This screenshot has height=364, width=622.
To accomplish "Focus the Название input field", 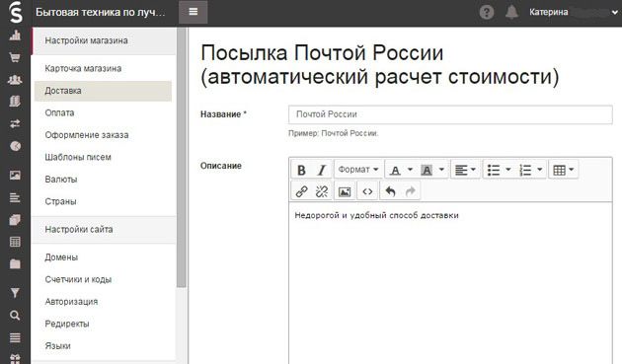I will tap(450, 114).
